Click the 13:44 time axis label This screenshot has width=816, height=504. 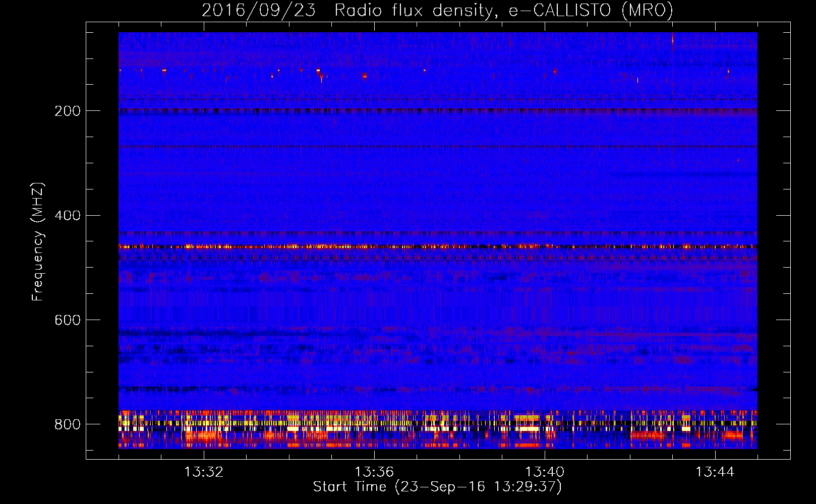point(715,472)
